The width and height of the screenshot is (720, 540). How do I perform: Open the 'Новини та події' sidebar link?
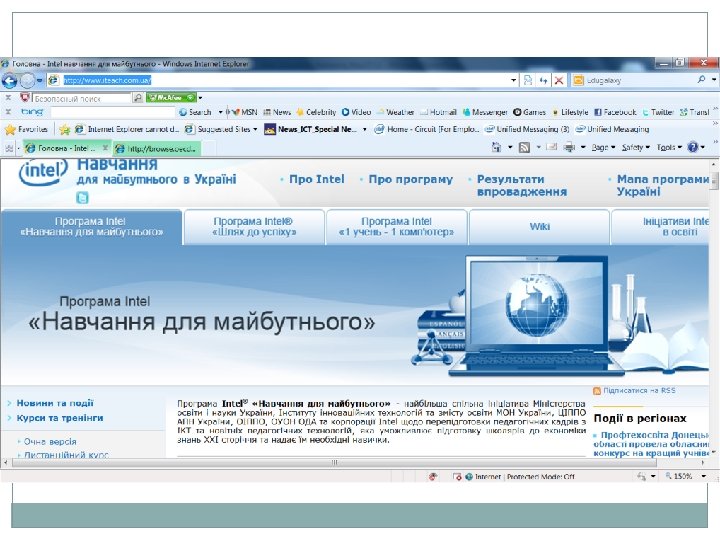pyautogui.click(x=55, y=403)
